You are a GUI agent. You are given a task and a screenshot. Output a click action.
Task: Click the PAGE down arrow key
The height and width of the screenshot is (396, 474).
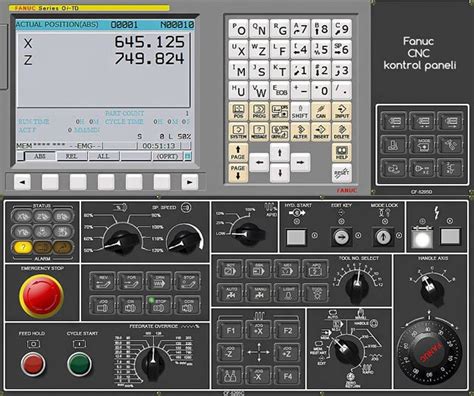pyautogui.click(x=238, y=173)
